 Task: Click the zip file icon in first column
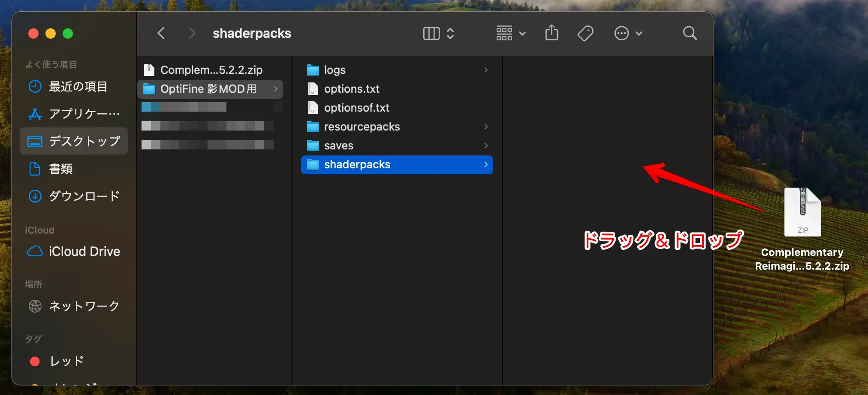tap(149, 70)
